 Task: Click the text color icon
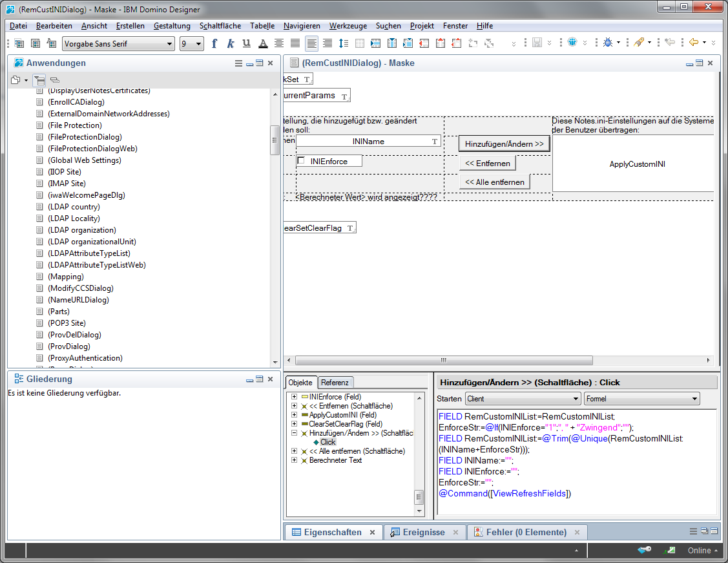pyautogui.click(x=263, y=43)
